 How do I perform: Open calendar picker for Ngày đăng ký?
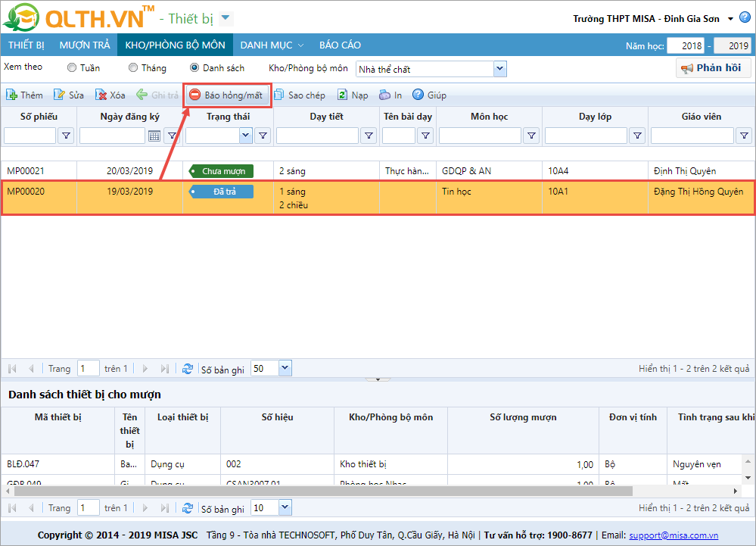pos(154,136)
